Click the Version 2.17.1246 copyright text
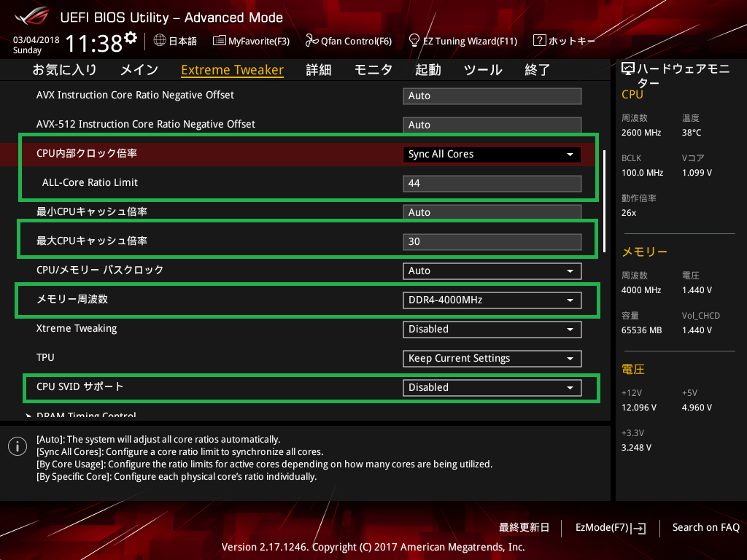 [x=373, y=547]
